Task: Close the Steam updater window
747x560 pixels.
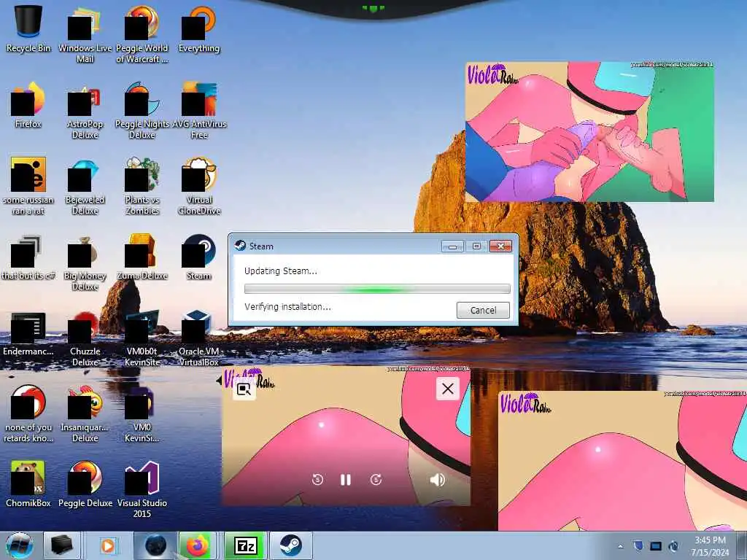Action: [500, 246]
